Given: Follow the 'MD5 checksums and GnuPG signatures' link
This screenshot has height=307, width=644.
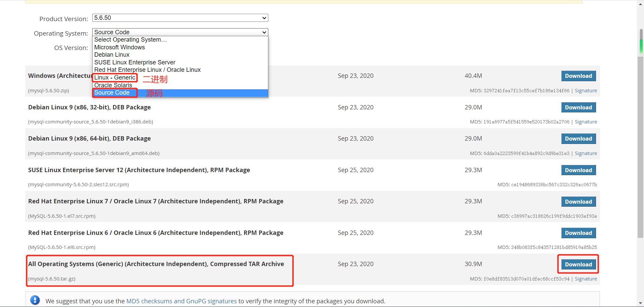Looking at the screenshot, I should point(181,301).
